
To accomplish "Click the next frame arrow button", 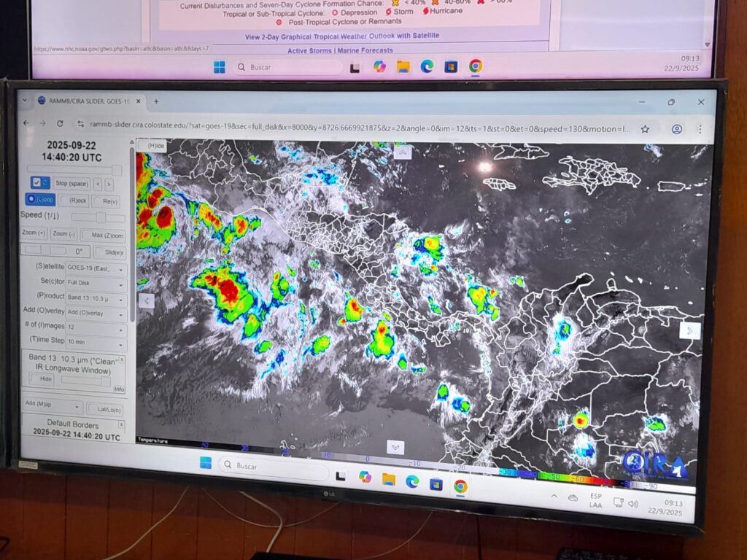I will tap(109, 184).
